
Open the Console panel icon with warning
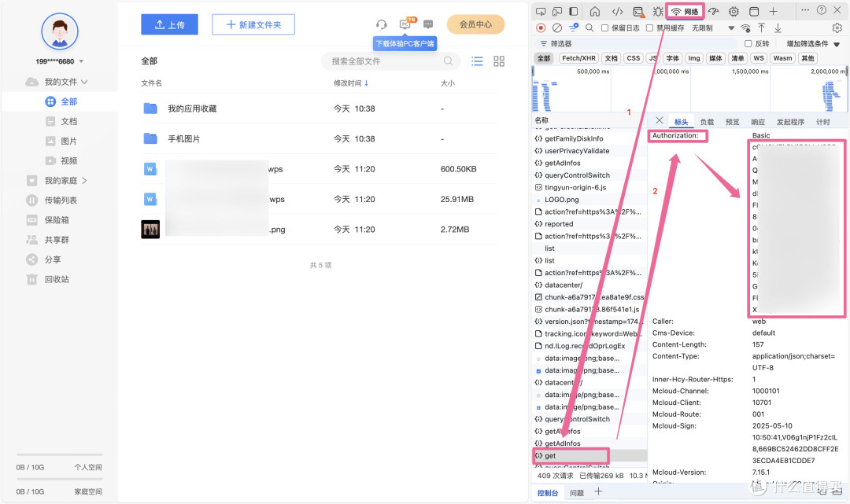[638, 12]
